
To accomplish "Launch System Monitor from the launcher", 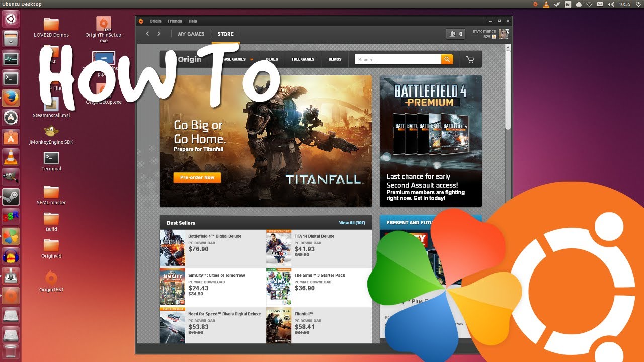I will click(x=11, y=59).
